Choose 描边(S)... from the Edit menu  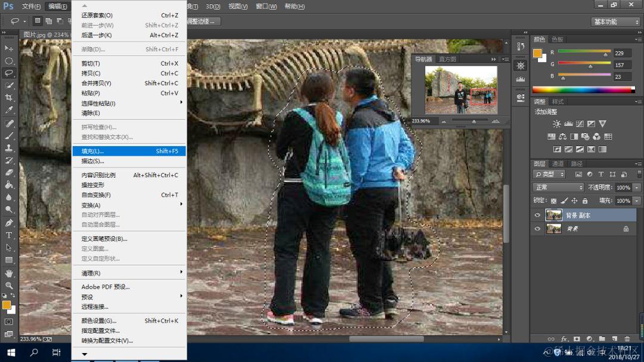click(x=129, y=161)
